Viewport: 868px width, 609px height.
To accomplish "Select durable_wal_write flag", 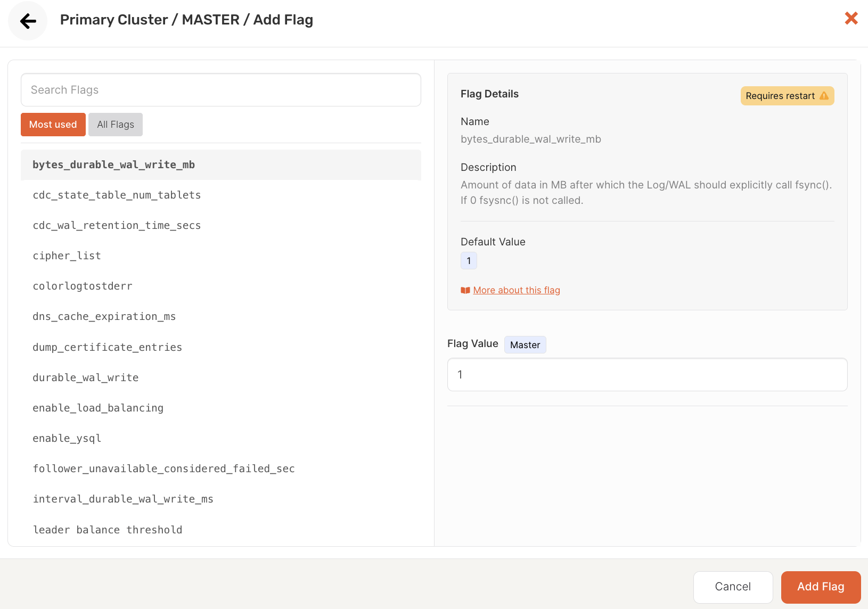I will 221,378.
